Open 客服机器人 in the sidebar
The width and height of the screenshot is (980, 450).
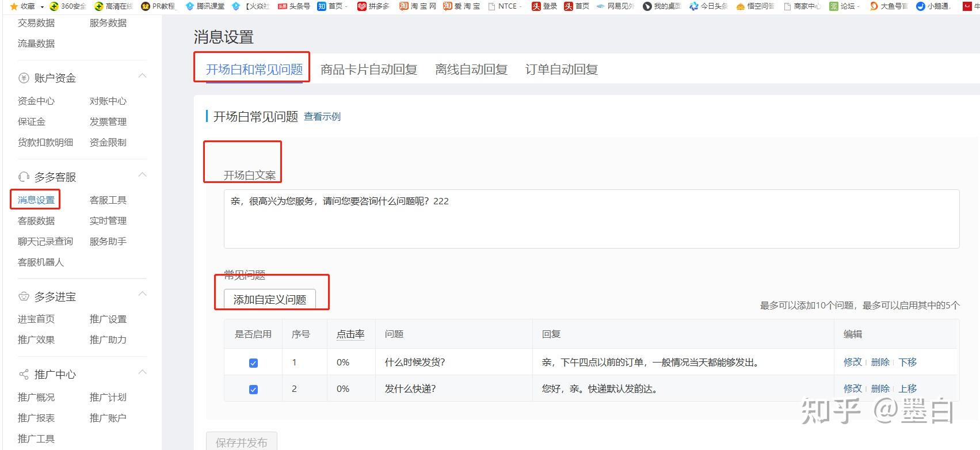pos(41,262)
